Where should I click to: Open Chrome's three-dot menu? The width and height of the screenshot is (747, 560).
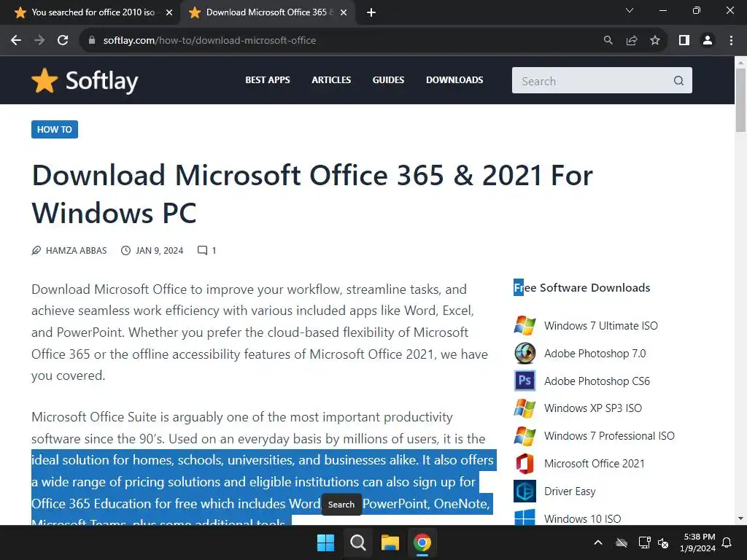tap(731, 41)
